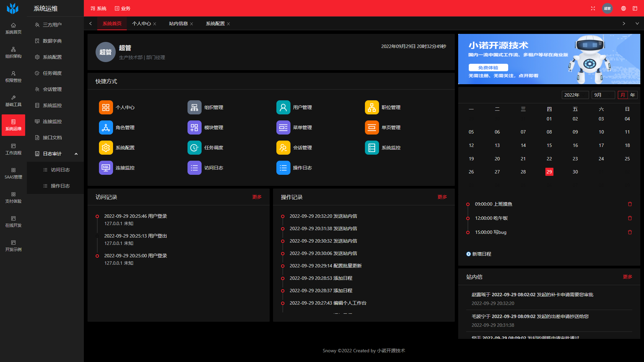644x362 pixels.
Task: Open the 模块管理 shortcut icon
Action: 194,127
